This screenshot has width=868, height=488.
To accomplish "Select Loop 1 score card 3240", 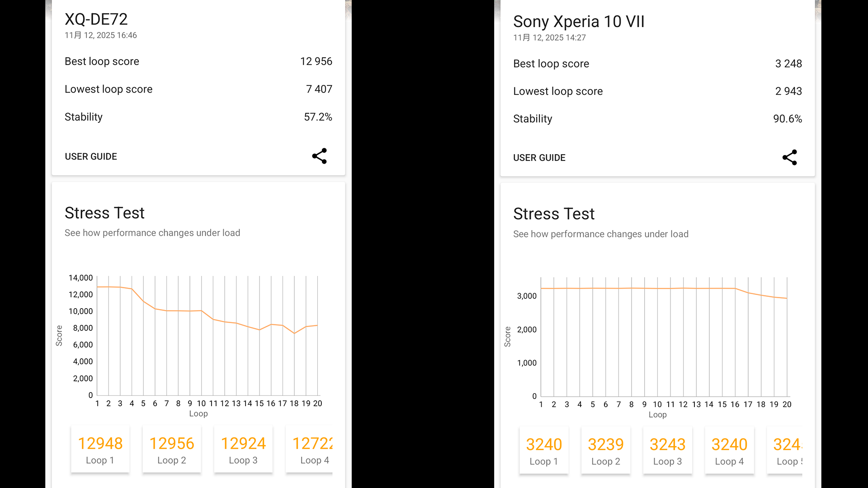I will tap(544, 450).
